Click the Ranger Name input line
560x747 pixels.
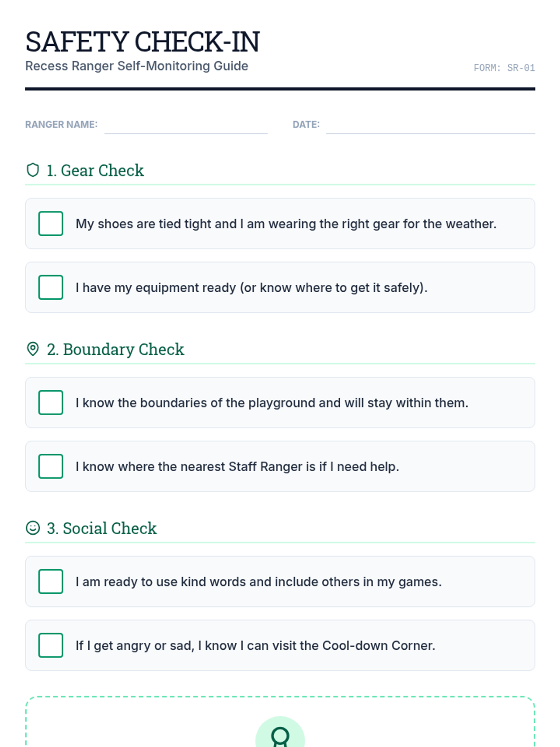point(186,126)
